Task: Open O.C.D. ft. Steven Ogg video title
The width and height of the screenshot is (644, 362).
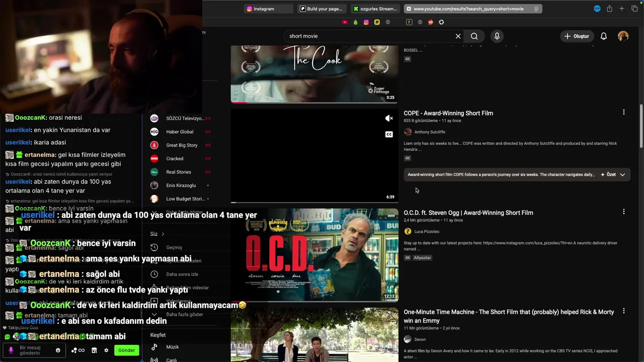Action: (468, 213)
